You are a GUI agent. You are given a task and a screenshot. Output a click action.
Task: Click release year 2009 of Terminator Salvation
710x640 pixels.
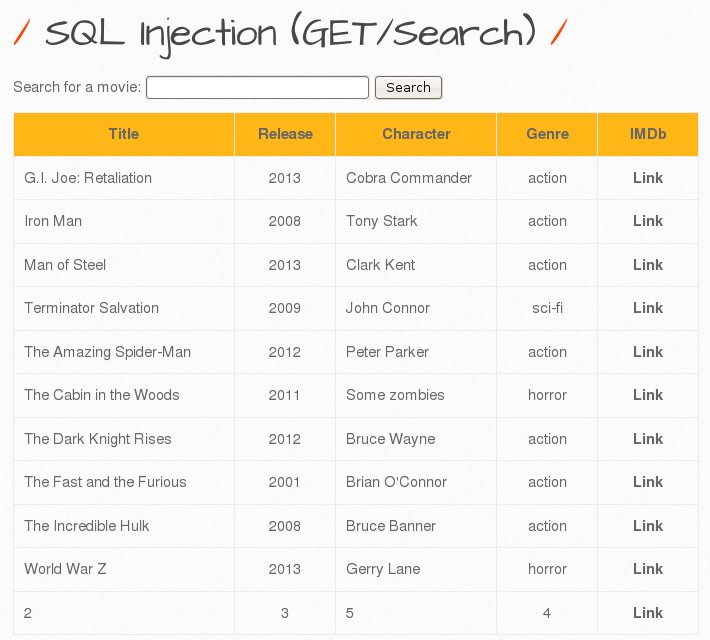coord(284,308)
